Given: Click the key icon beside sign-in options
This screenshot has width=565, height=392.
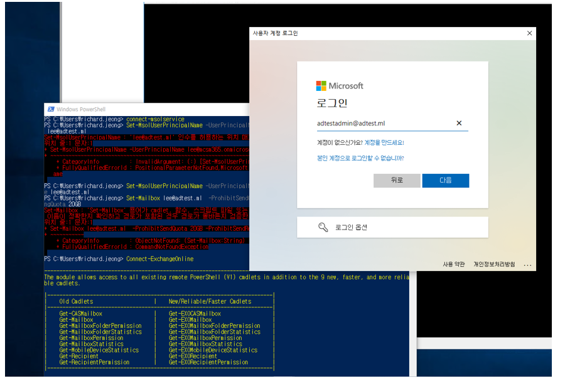Looking at the screenshot, I should (x=323, y=227).
